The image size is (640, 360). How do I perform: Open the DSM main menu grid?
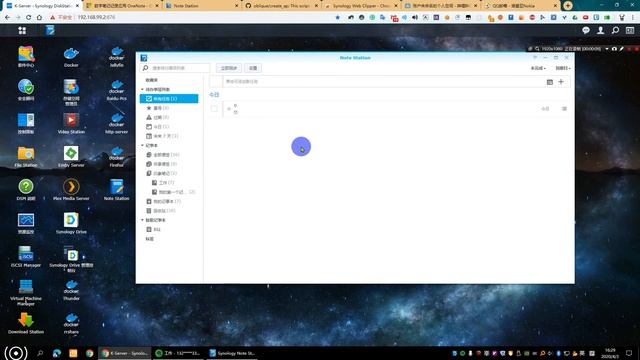pyautogui.click(x=22, y=30)
